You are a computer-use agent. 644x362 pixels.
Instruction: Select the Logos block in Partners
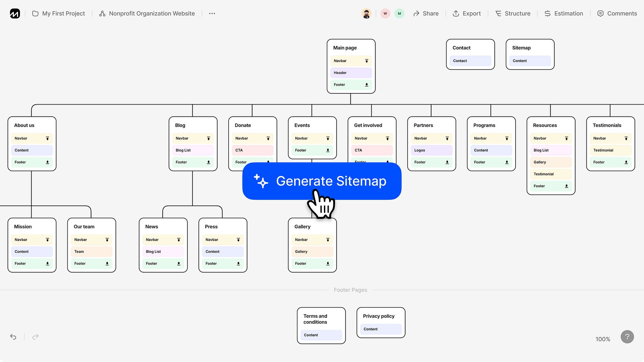[431, 150]
